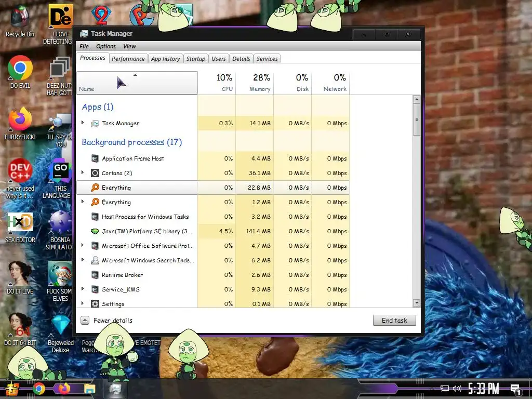Expand Microsoft Office Software Protection row
532x399 pixels.
83,245
